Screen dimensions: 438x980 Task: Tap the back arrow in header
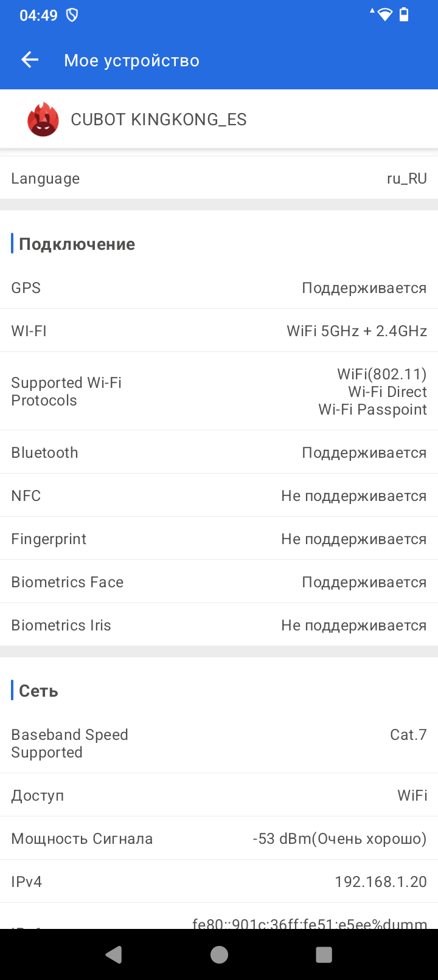click(30, 60)
